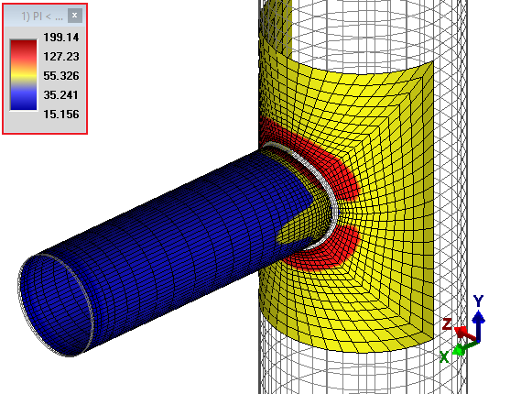
Task: Select the blue band of the legend color bar
Action: [x=24, y=100]
